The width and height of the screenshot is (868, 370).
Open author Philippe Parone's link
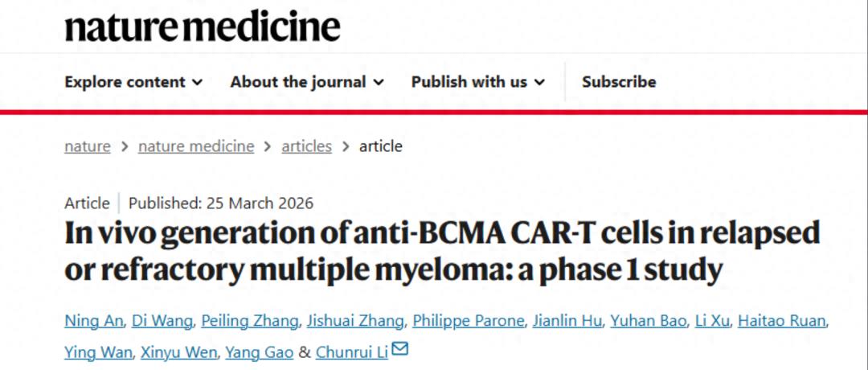pos(469,321)
